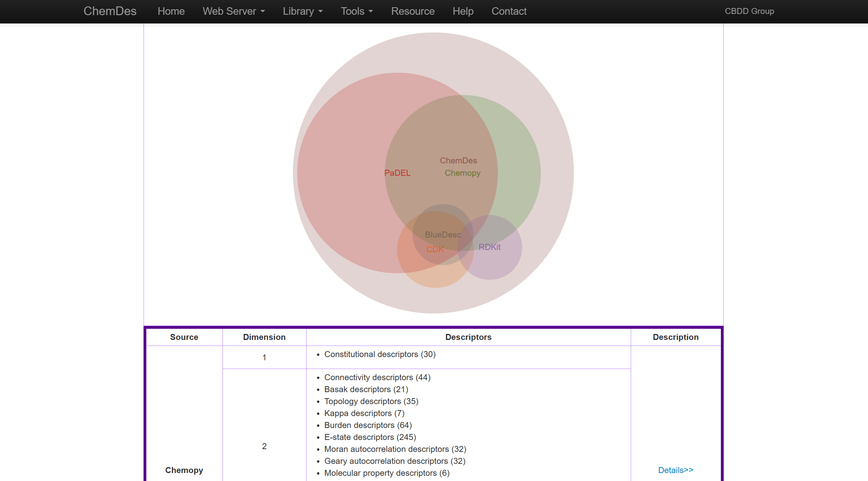Open the Contact page
This screenshot has width=868, height=481.
click(x=509, y=11)
